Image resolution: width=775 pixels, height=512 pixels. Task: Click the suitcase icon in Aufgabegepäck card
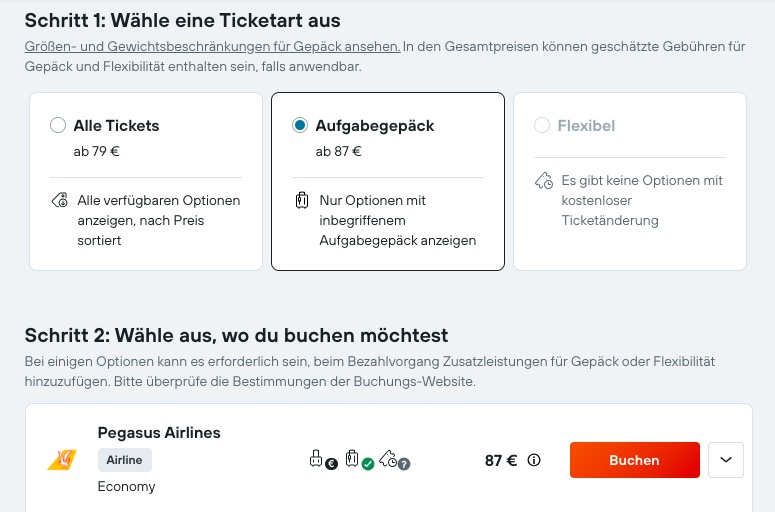(302, 201)
